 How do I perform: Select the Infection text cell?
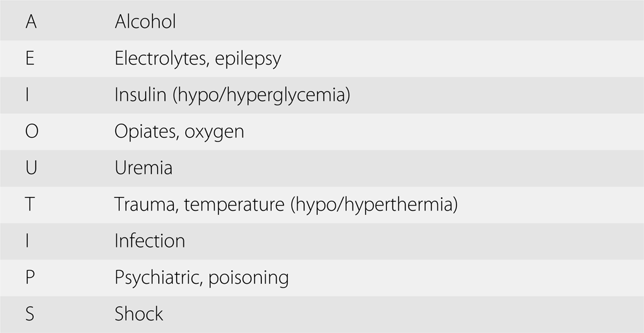pyautogui.click(x=149, y=241)
